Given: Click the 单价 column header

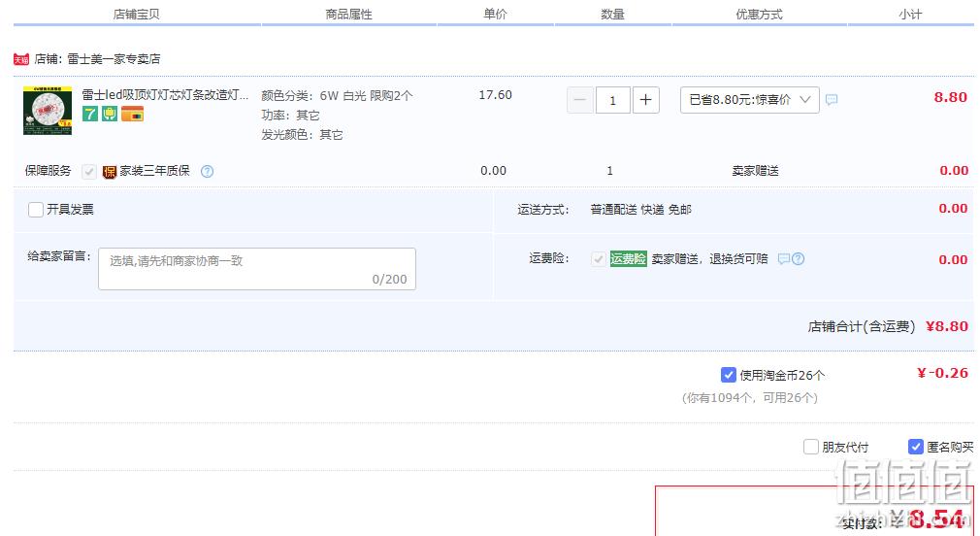Looking at the screenshot, I should pyautogui.click(x=495, y=14).
